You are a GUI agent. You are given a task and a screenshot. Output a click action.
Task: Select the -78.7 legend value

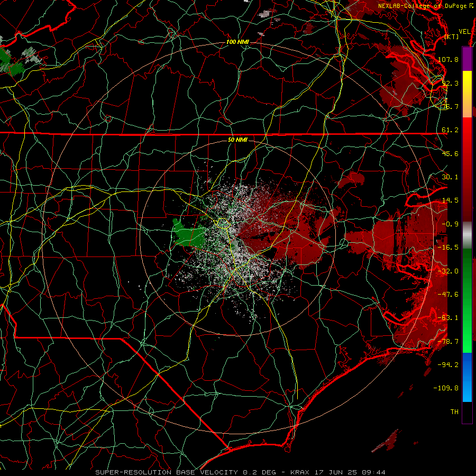[x=448, y=342]
